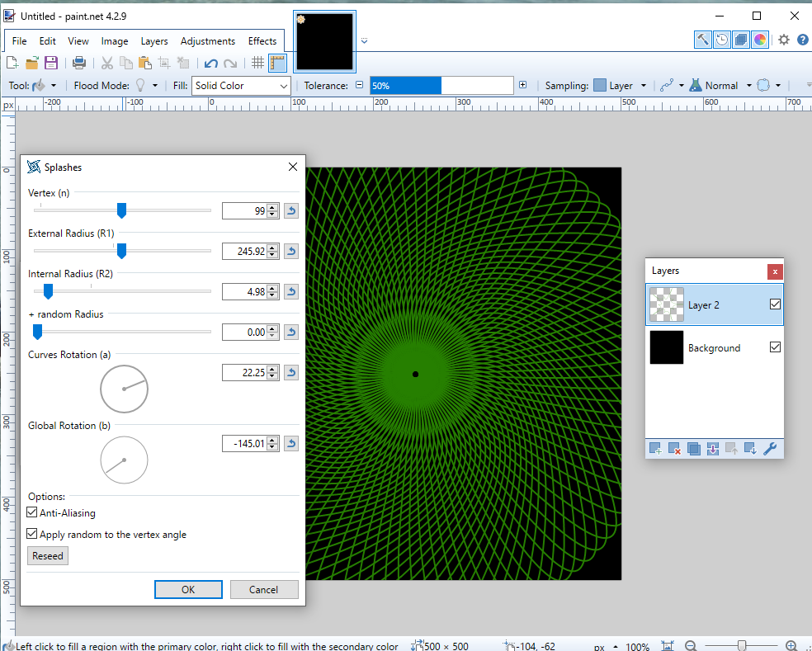Screen dimensions: 812x651
Task: Open the Adjustments menu
Action: tap(208, 41)
